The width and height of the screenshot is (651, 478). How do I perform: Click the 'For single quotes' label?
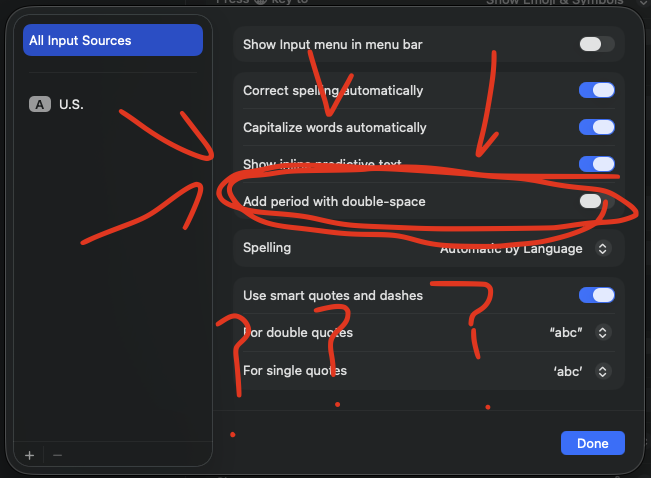coord(295,370)
